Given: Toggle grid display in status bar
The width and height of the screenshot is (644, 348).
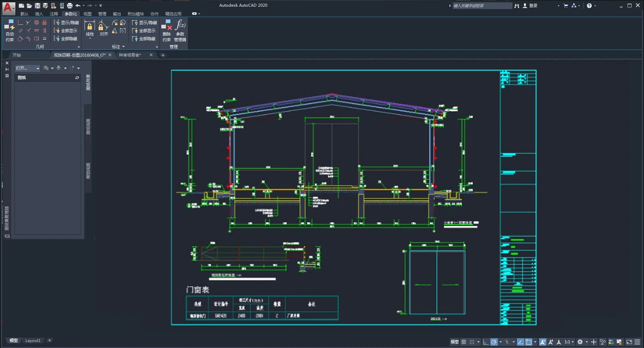Looking at the screenshot, I should [x=464, y=342].
